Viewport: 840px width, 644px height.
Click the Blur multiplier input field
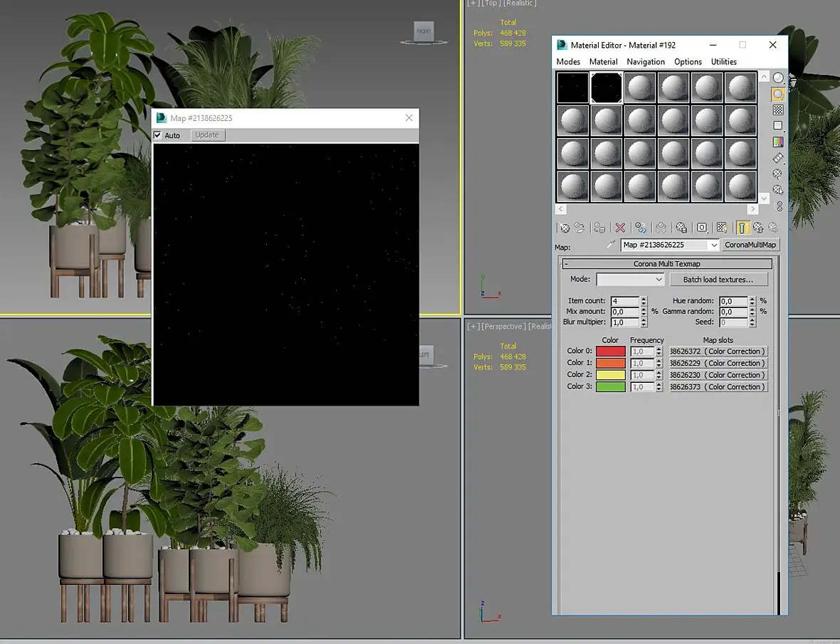625,322
